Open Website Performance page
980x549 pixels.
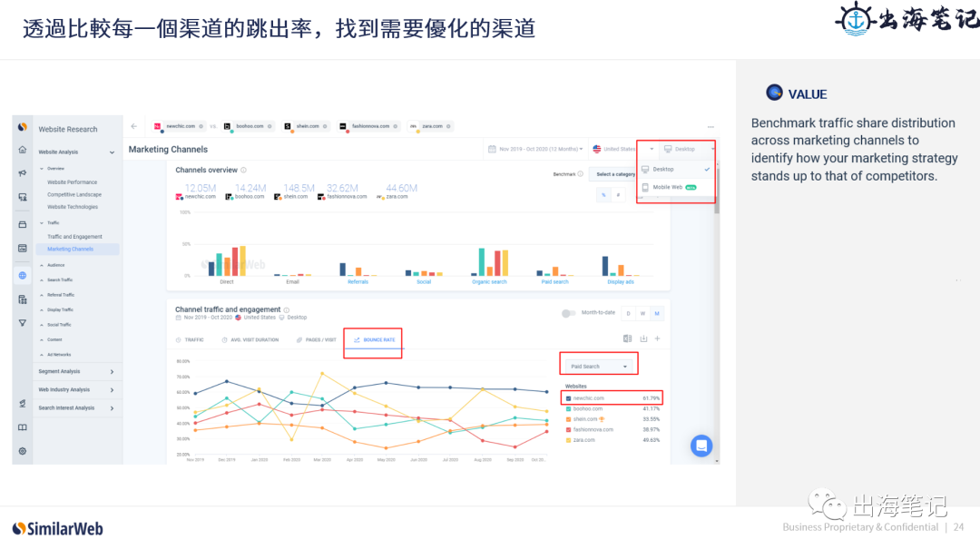click(73, 182)
